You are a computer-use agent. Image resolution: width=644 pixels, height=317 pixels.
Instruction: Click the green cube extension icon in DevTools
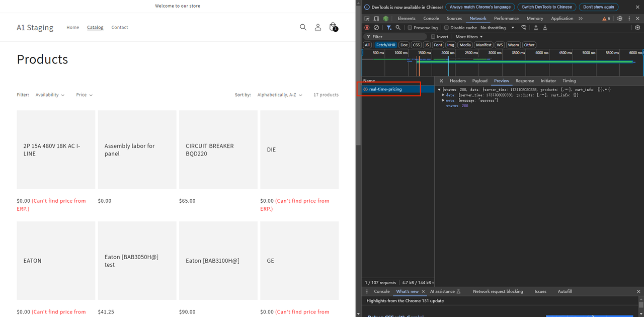pos(386,19)
